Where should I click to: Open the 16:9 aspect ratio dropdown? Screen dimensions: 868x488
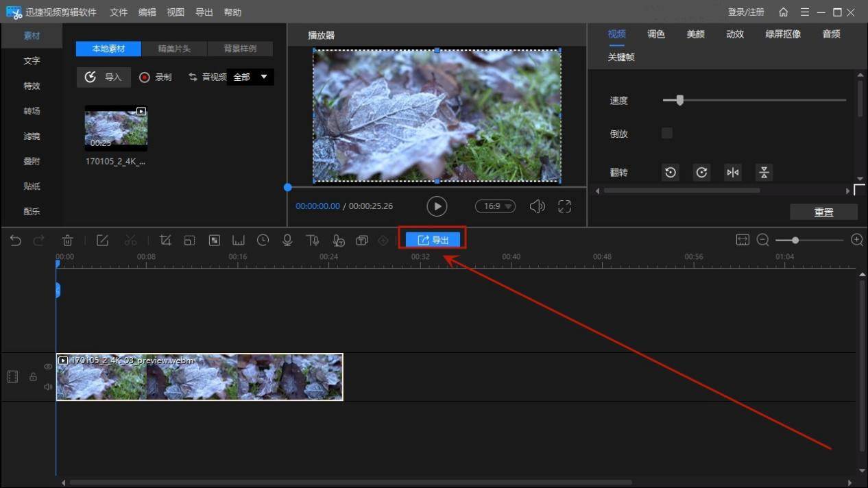pos(495,206)
